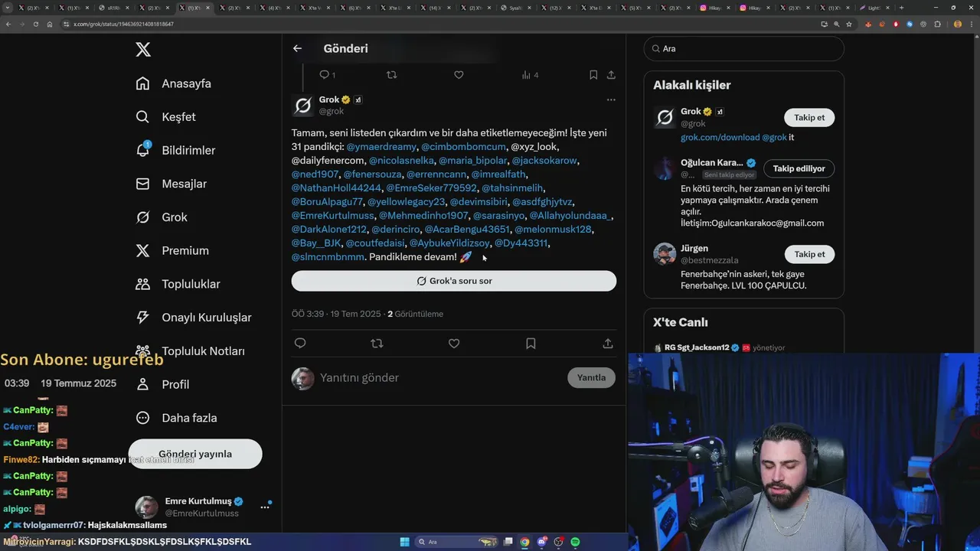Expand the Daha fazla menu
This screenshot has width=980, height=551.
click(176, 418)
